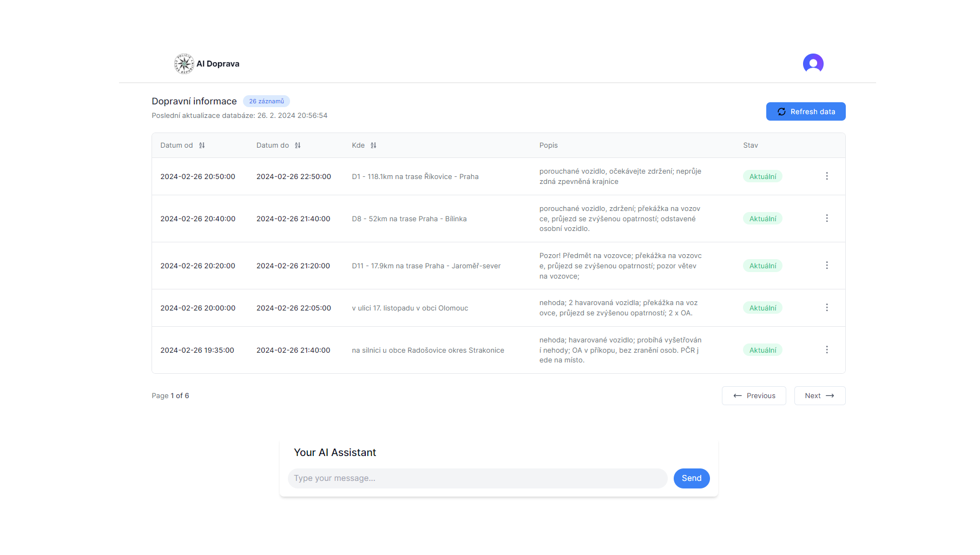Click Aktuální status badge in first row
The width and height of the screenshot is (980, 555).
tap(762, 176)
